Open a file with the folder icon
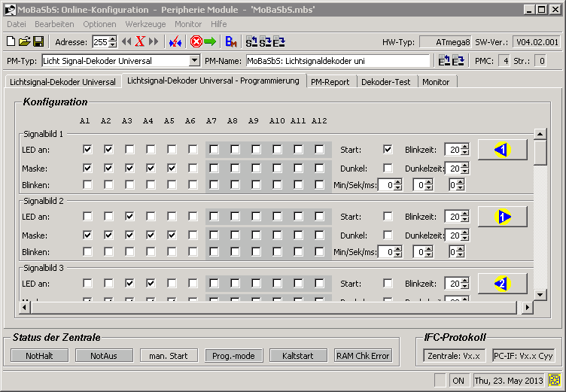 tap(24, 42)
